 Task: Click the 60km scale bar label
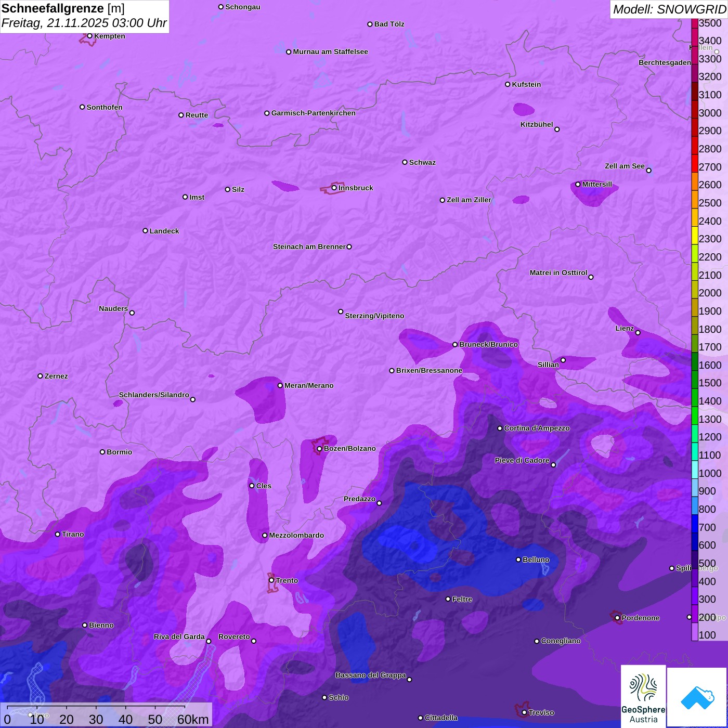pos(193,720)
